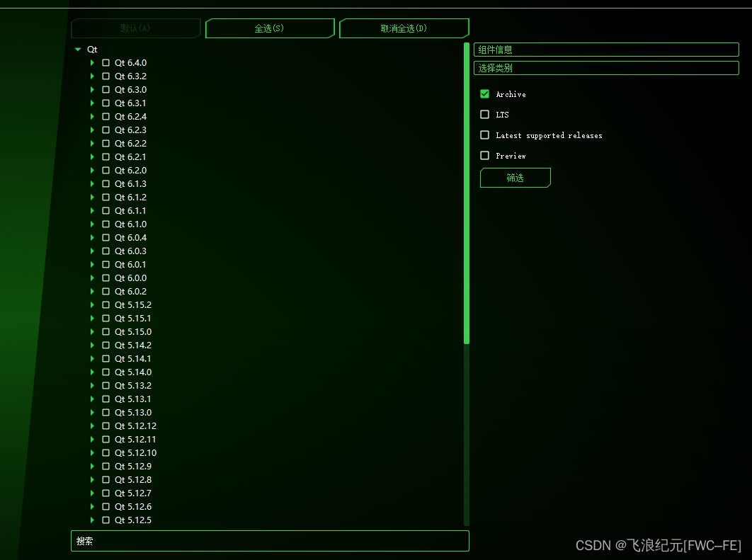Click the 搜索 search input field
Image resolution: width=752 pixels, height=560 pixels.
click(270, 541)
